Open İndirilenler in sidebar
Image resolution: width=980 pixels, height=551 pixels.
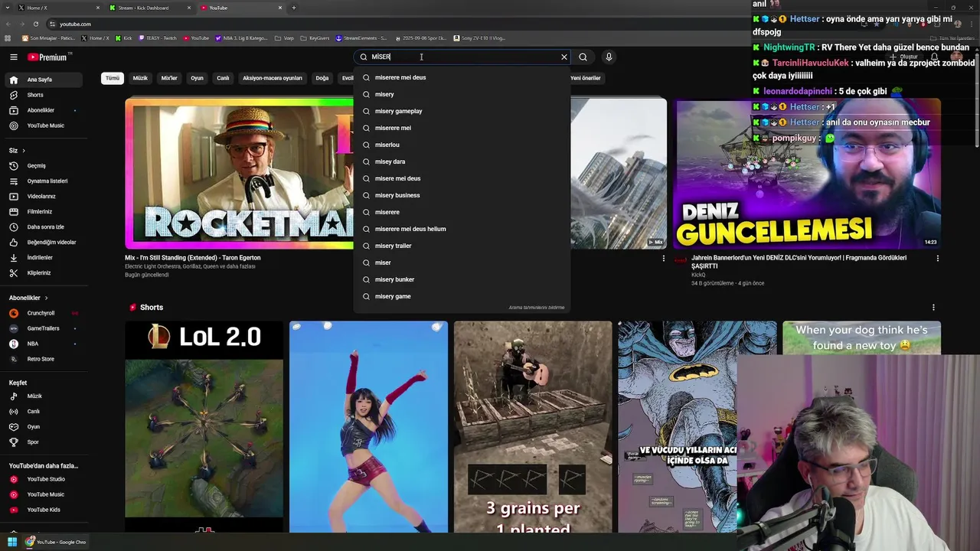tap(40, 257)
